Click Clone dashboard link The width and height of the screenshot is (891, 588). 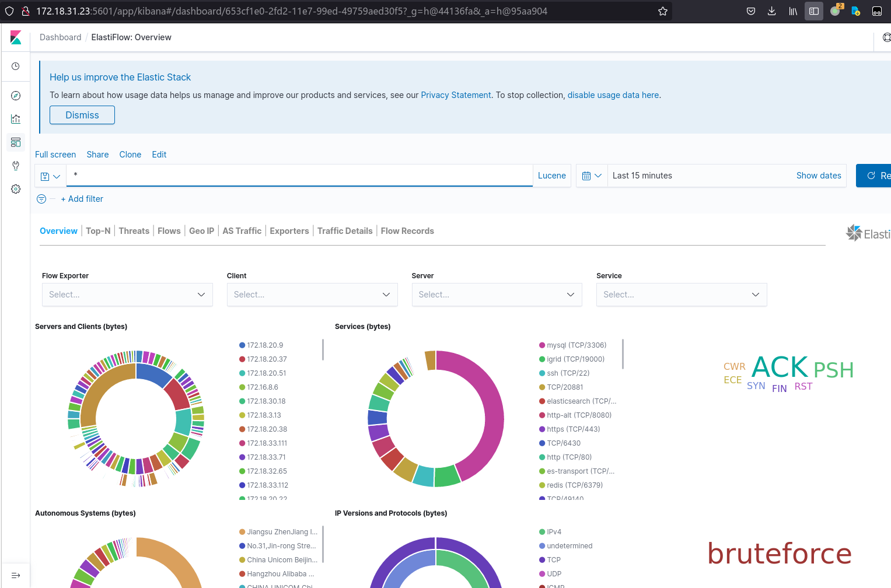pos(130,155)
